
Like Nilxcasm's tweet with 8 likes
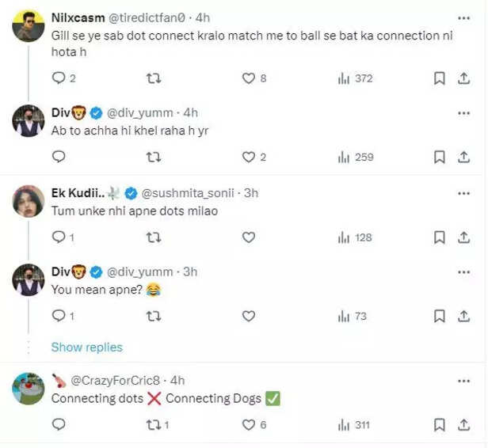pyautogui.click(x=249, y=78)
